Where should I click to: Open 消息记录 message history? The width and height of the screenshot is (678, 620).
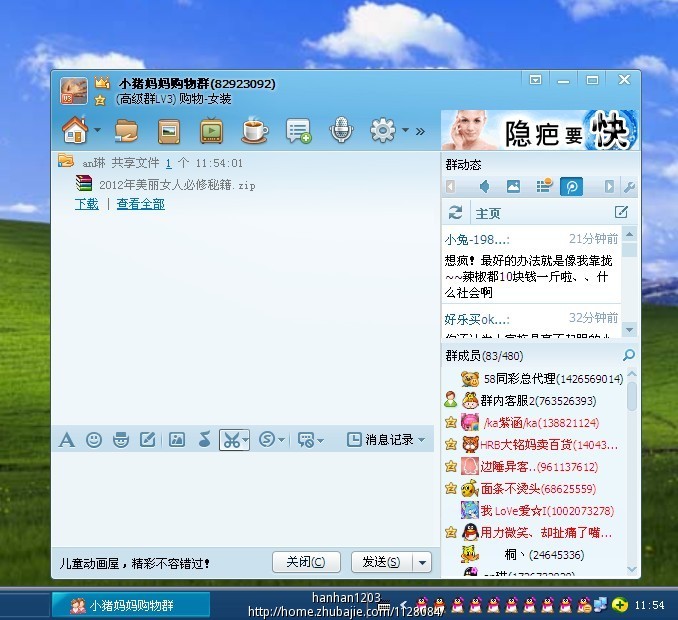(381, 440)
